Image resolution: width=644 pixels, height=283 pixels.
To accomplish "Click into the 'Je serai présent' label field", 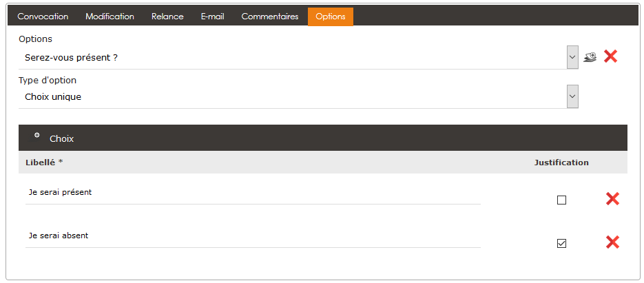I will (x=253, y=193).
